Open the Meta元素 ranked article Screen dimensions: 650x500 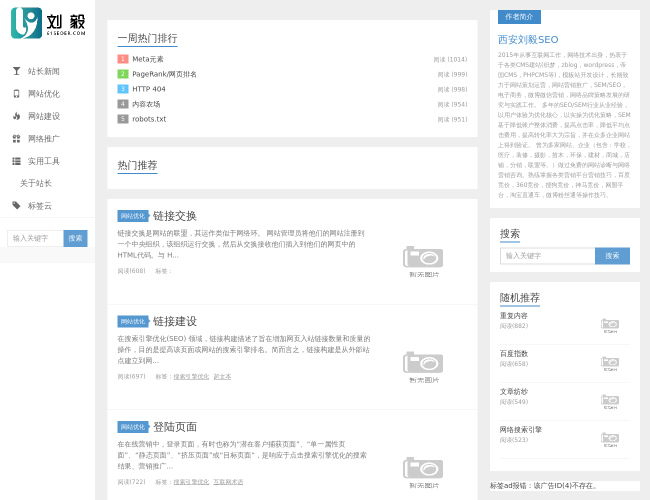click(x=148, y=59)
